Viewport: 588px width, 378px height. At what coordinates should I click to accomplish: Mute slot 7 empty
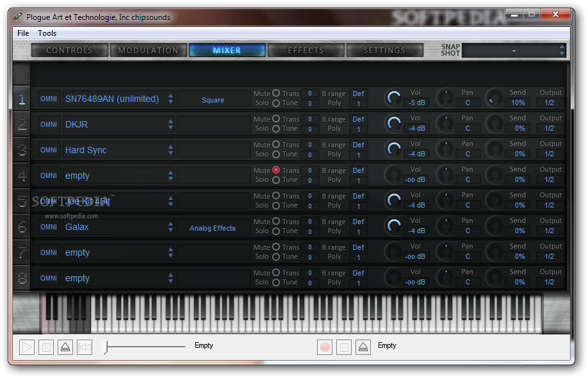(276, 247)
